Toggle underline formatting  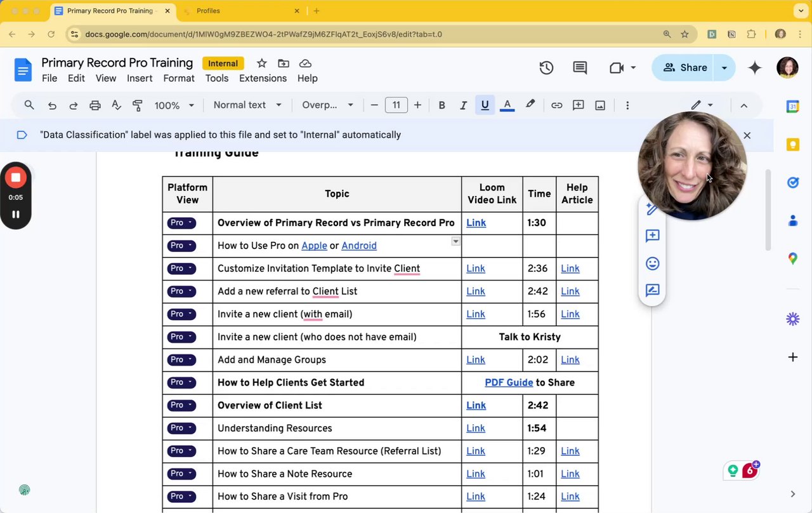485,105
